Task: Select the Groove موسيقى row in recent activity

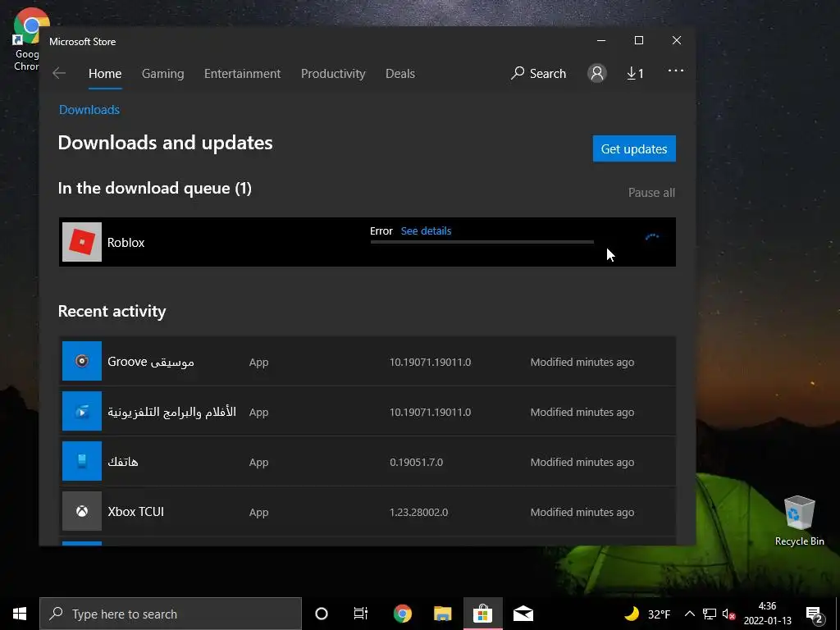Action: coord(367,361)
